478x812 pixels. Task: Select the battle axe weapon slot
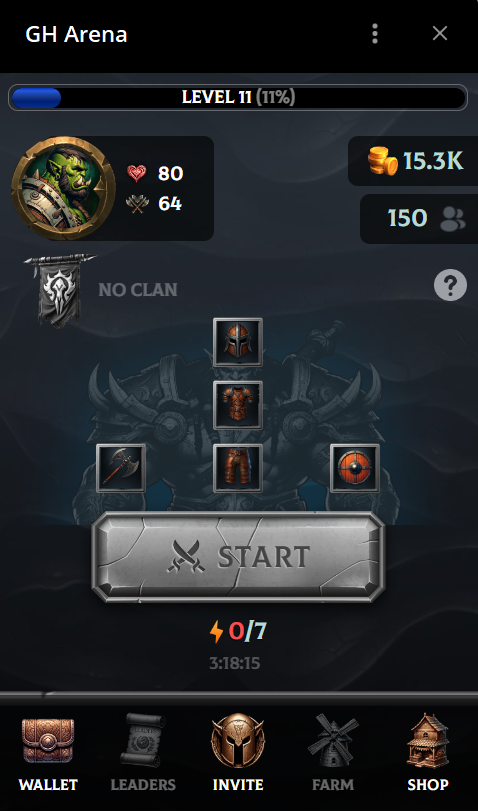[x=121, y=468]
